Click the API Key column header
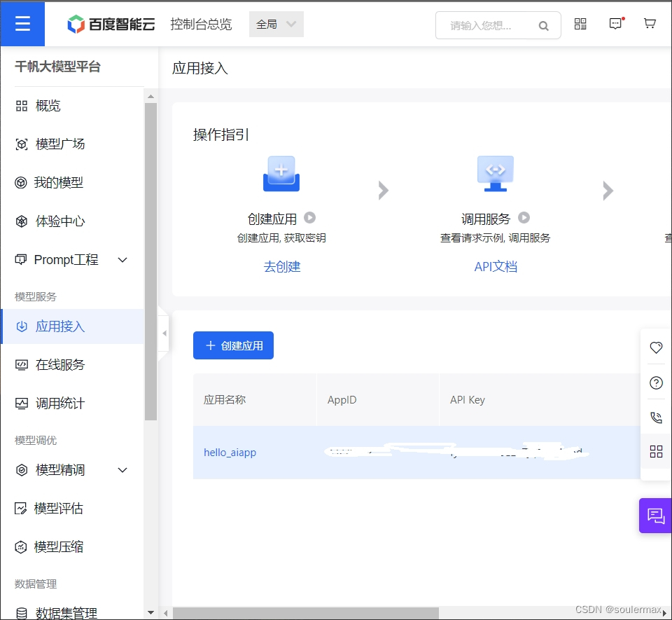 467,399
